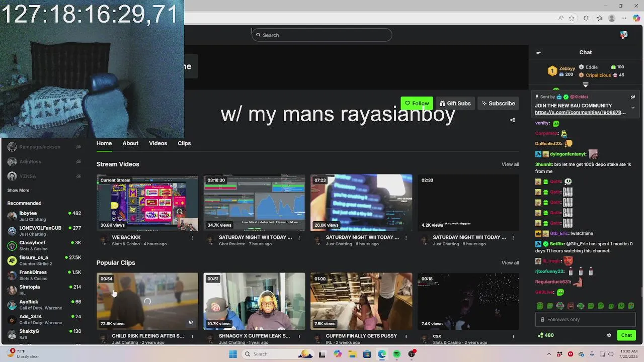Open Microsoft Store from taskbar

point(367,354)
